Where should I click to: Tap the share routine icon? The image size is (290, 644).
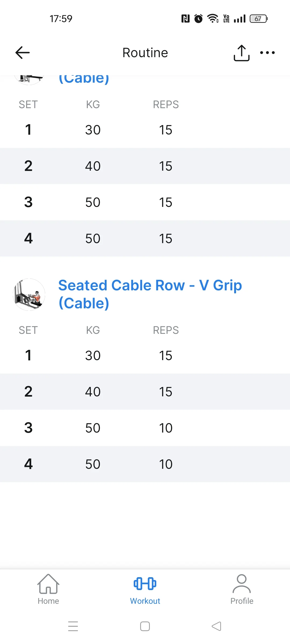241,53
